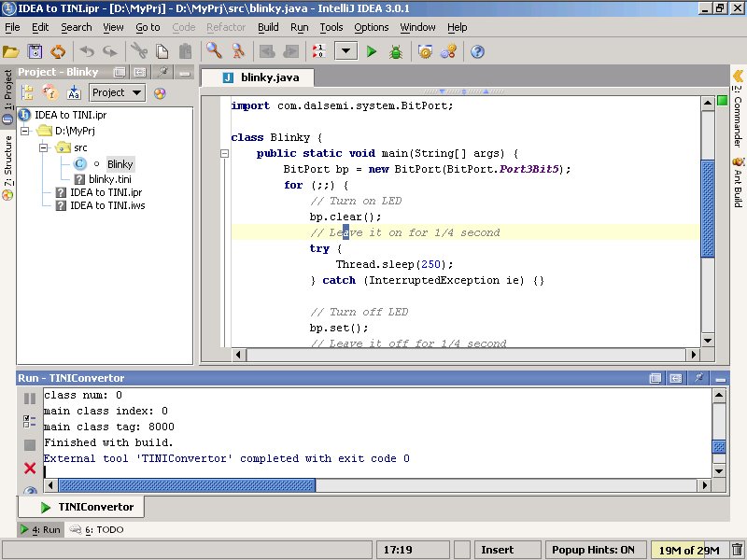The height and width of the screenshot is (560, 747).
Task: Open the Go to menu
Action: point(148,28)
